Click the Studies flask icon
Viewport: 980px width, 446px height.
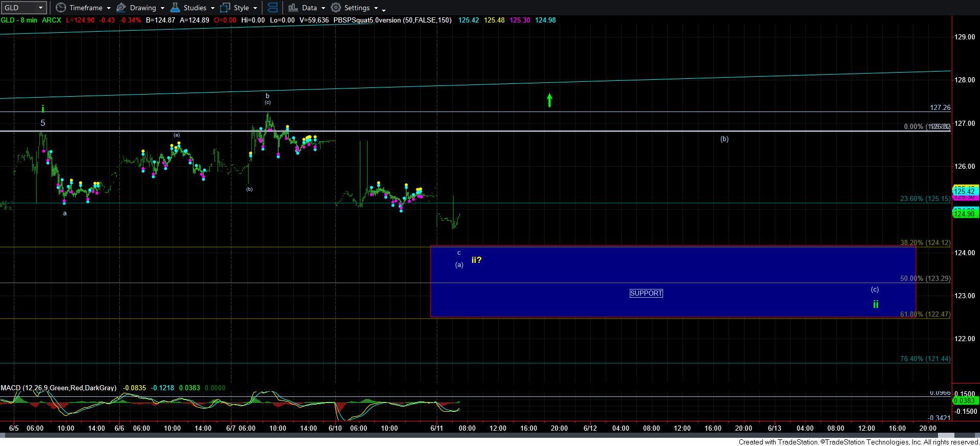pos(175,8)
